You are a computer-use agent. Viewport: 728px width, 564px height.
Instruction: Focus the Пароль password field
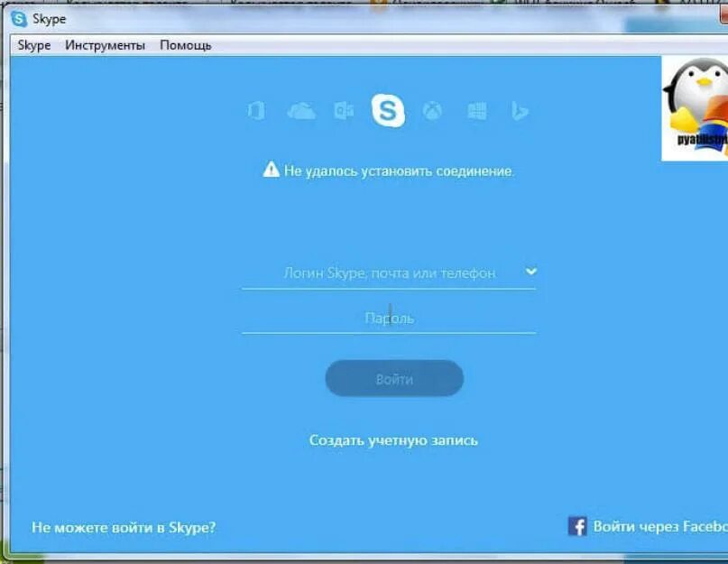[389, 319]
